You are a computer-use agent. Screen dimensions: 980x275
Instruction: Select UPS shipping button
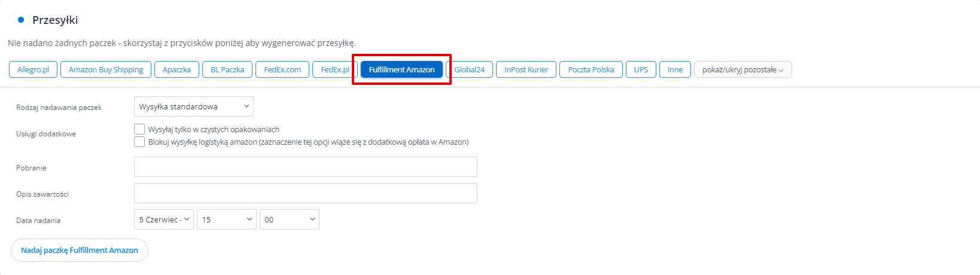pyautogui.click(x=641, y=69)
